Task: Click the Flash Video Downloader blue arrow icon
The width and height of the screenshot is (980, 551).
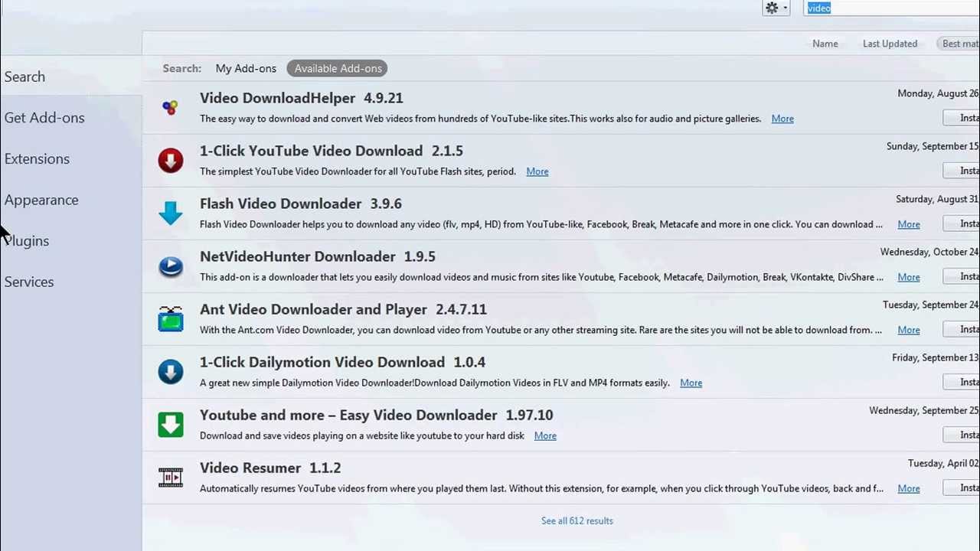Action: click(171, 213)
